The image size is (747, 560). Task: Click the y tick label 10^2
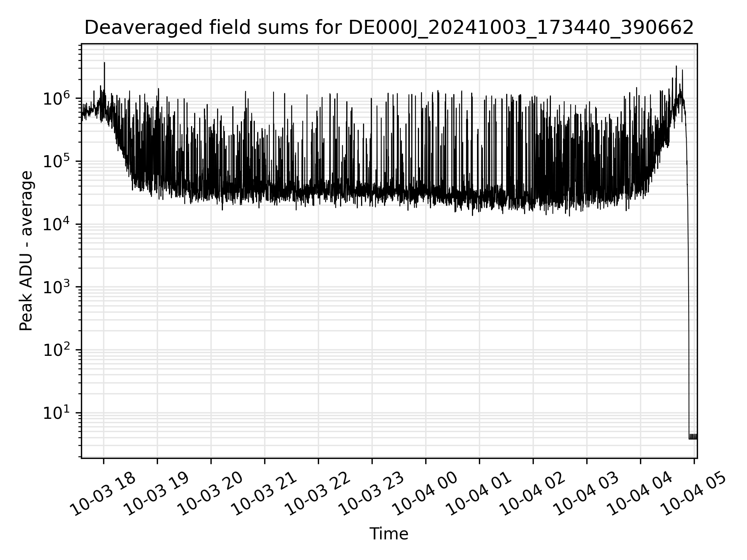[57, 349]
